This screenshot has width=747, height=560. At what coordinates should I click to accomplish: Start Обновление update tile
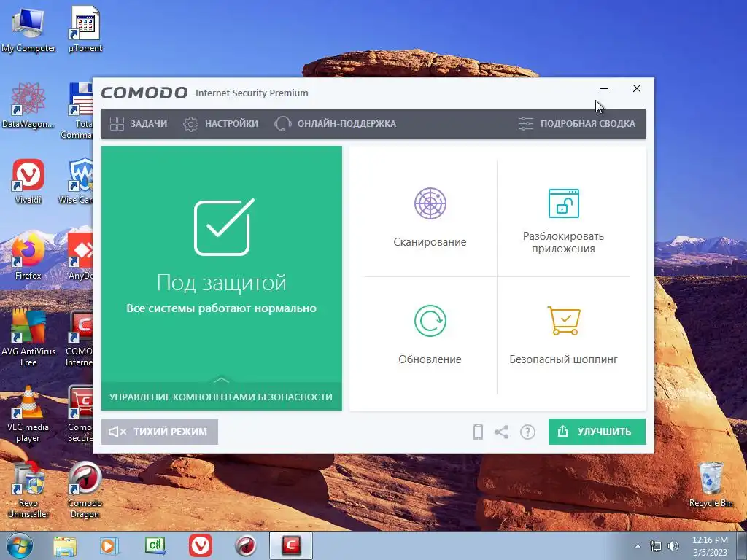pos(430,335)
